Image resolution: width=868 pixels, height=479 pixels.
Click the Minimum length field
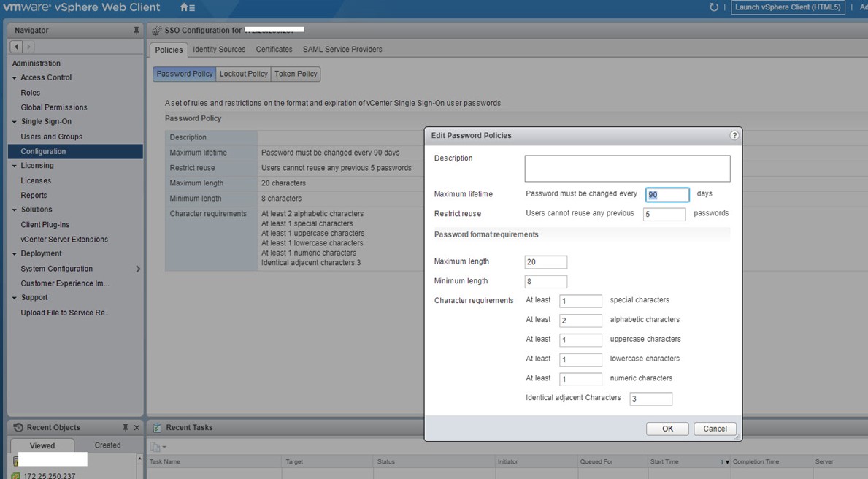[546, 281]
